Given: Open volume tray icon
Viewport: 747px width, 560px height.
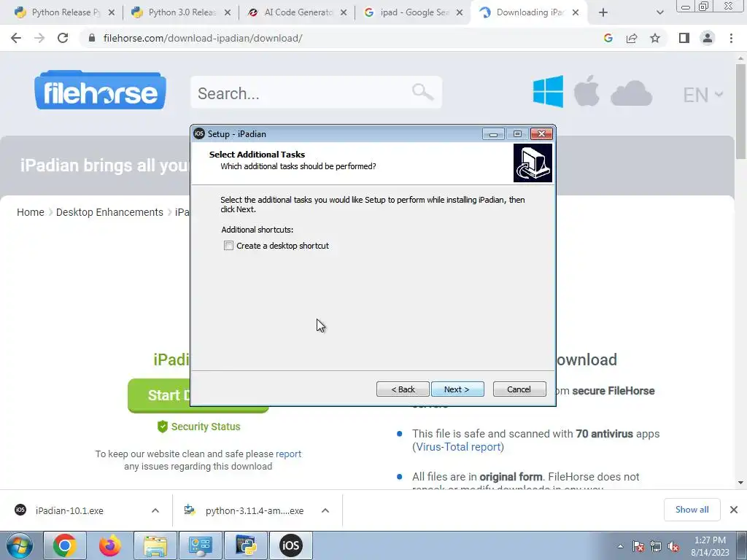Looking at the screenshot, I should coord(673,547).
